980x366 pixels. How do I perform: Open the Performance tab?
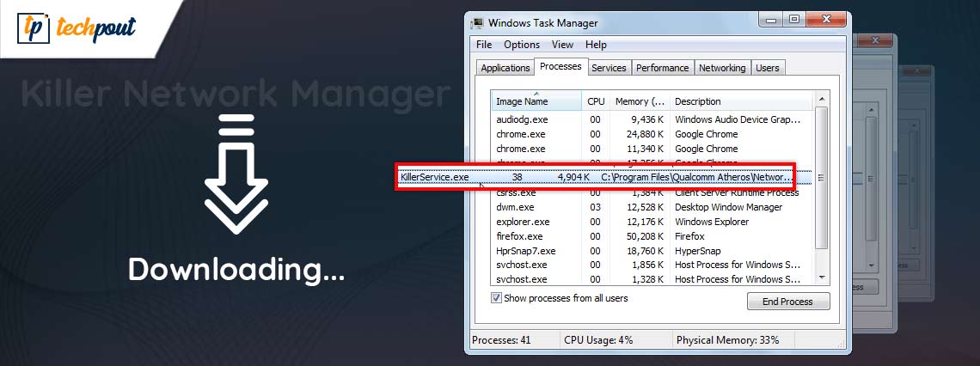point(663,68)
